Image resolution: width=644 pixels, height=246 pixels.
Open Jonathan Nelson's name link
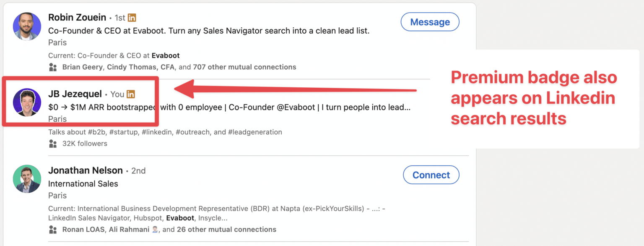(x=86, y=170)
